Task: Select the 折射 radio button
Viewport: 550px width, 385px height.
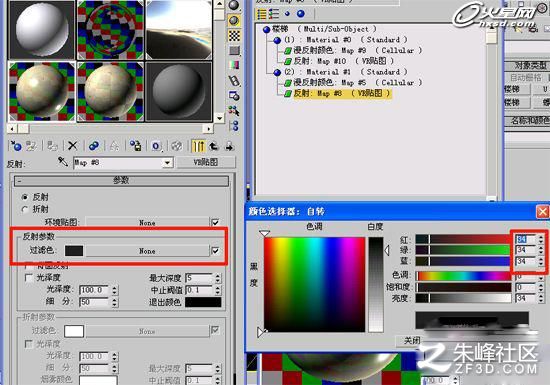Action: pyautogui.click(x=25, y=209)
